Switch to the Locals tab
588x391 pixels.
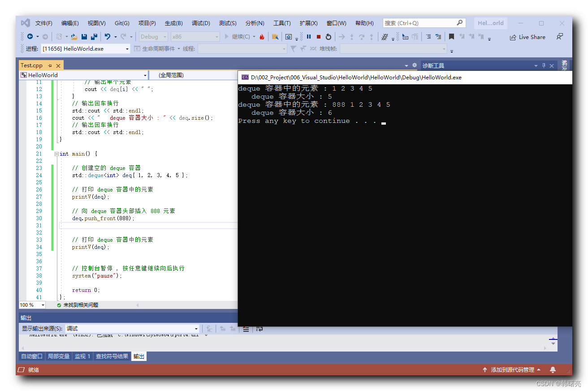(59, 356)
